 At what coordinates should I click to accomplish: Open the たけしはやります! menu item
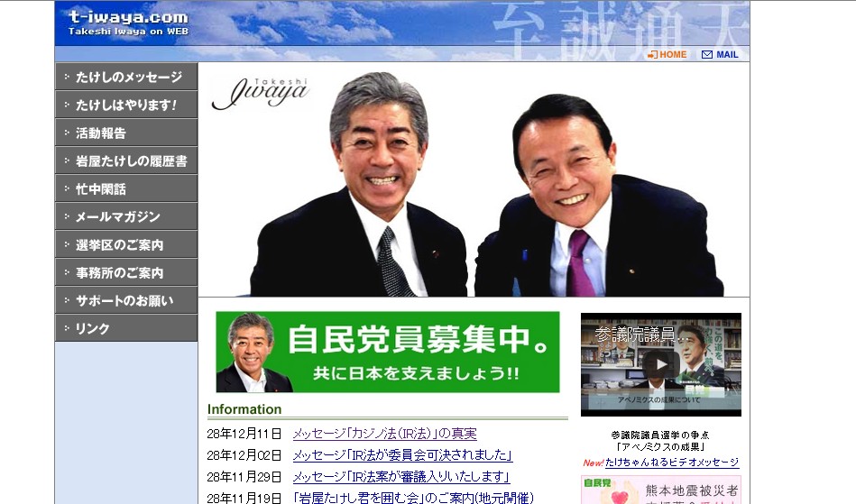pos(126,105)
